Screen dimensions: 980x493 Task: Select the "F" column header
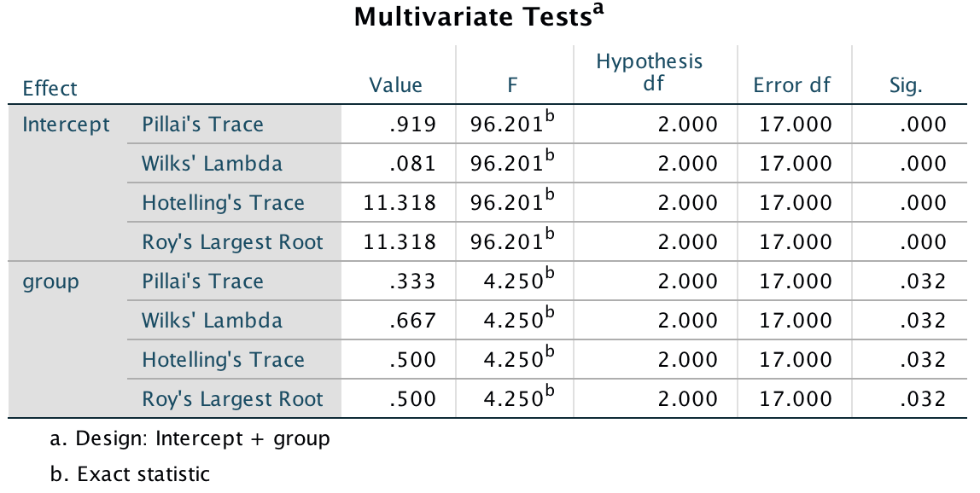(513, 85)
